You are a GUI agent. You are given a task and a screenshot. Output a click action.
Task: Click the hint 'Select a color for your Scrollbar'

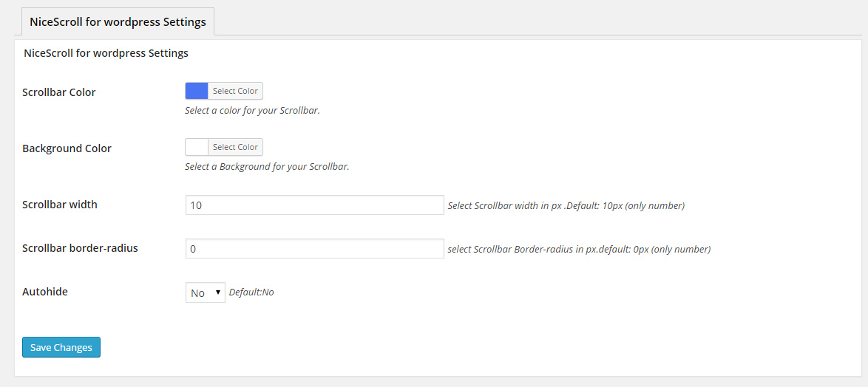click(252, 110)
